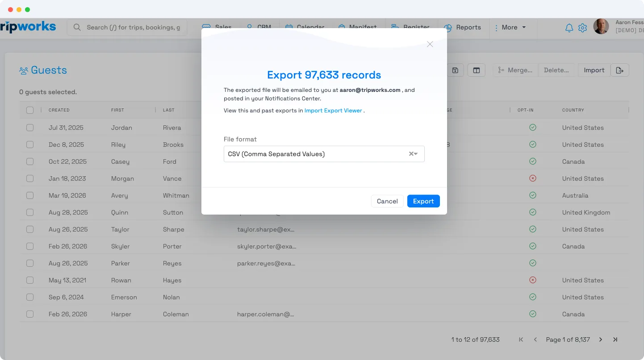
Task: Select the Parker Reyes row checkbox
Action: [x=30, y=263]
